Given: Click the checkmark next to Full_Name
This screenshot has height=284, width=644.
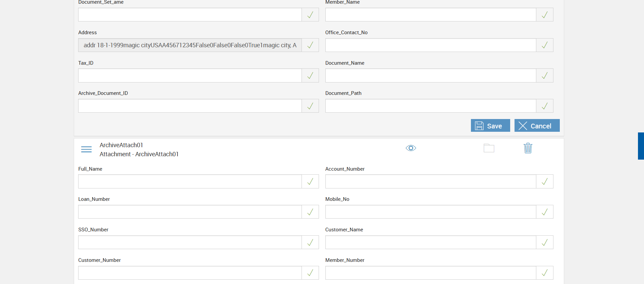Looking at the screenshot, I should 310,181.
